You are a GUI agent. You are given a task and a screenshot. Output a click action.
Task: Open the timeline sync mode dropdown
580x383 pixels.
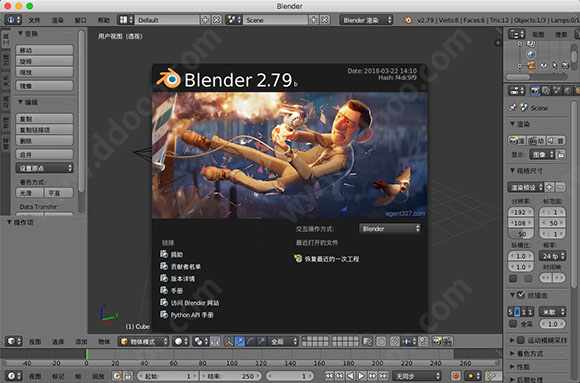[x=417, y=376]
